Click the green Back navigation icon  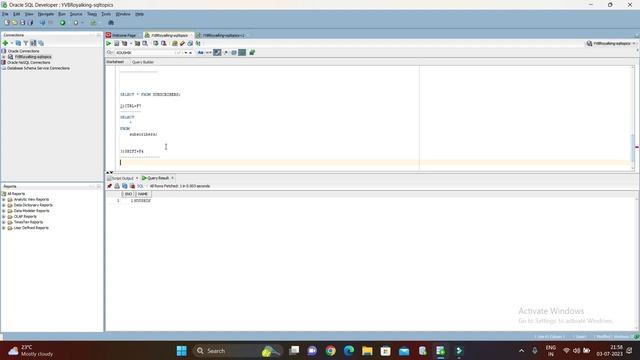[x=63, y=23]
